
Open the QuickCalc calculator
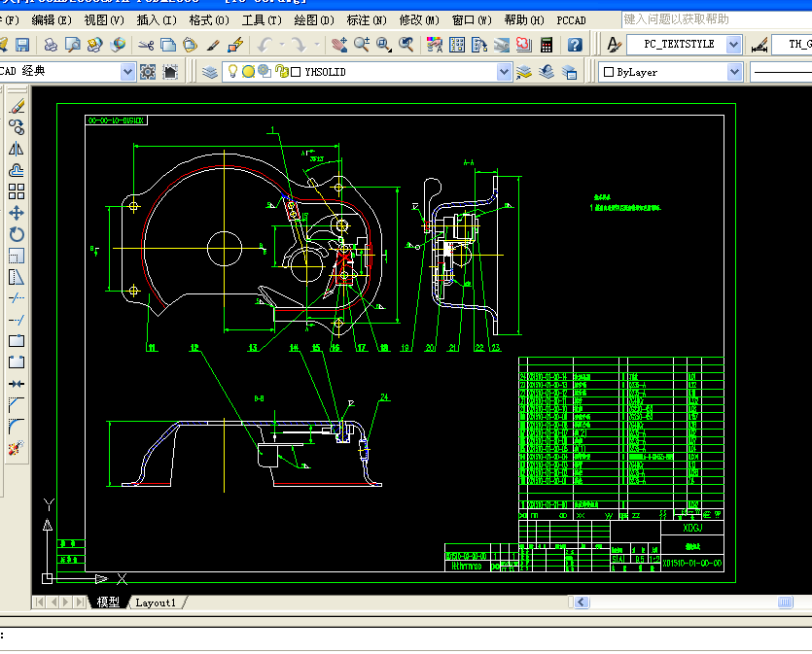[x=547, y=45]
